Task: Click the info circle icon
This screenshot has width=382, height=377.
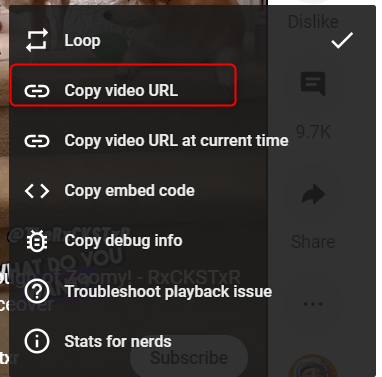Action: point(37,341)
